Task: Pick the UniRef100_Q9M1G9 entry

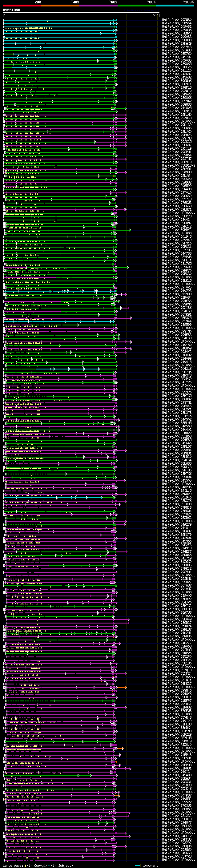Action: coord(177,125)
